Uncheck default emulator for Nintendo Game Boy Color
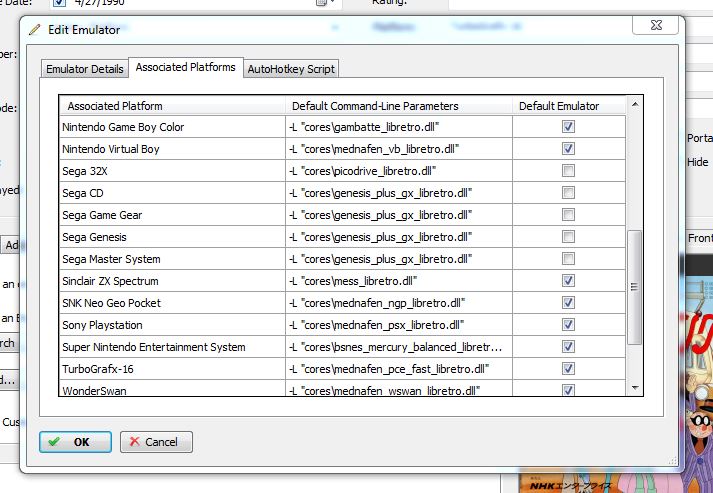The height and width of the screenshot is (493, 713). 568,126
